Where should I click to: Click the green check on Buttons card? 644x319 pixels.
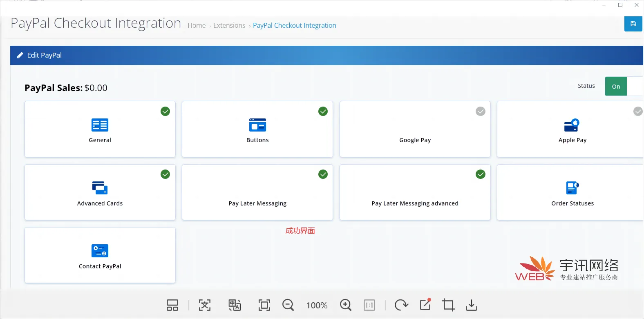(x=323, y=112)
